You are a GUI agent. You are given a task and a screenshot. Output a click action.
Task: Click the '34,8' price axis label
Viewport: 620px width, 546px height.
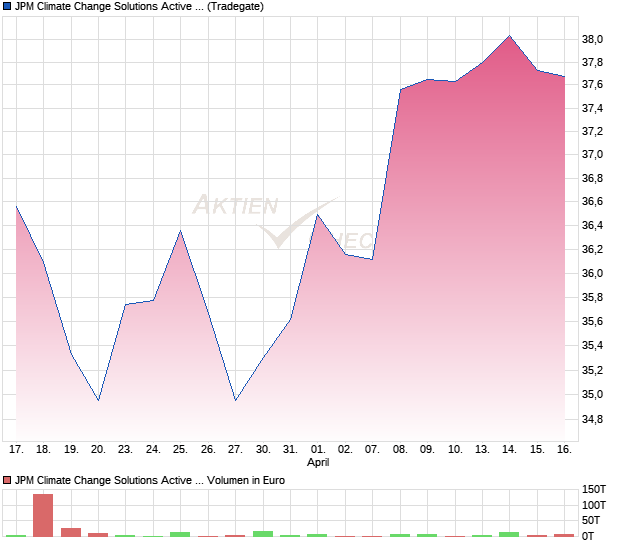[590, 418]
